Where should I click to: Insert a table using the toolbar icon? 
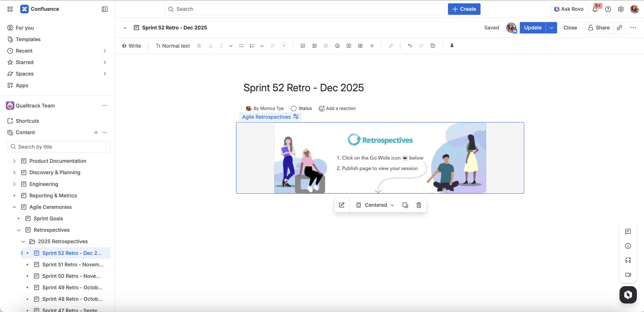pos(360,46)
